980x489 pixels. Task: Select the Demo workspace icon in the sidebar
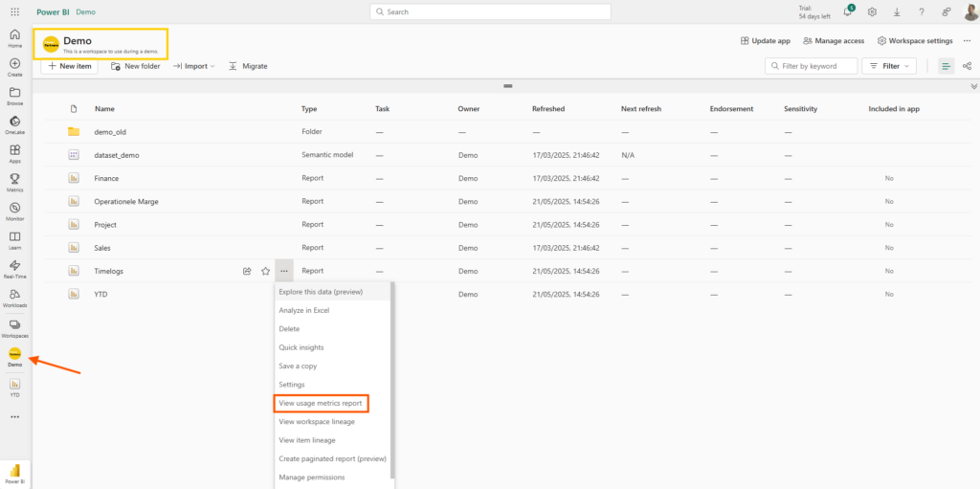click(15, 357)
